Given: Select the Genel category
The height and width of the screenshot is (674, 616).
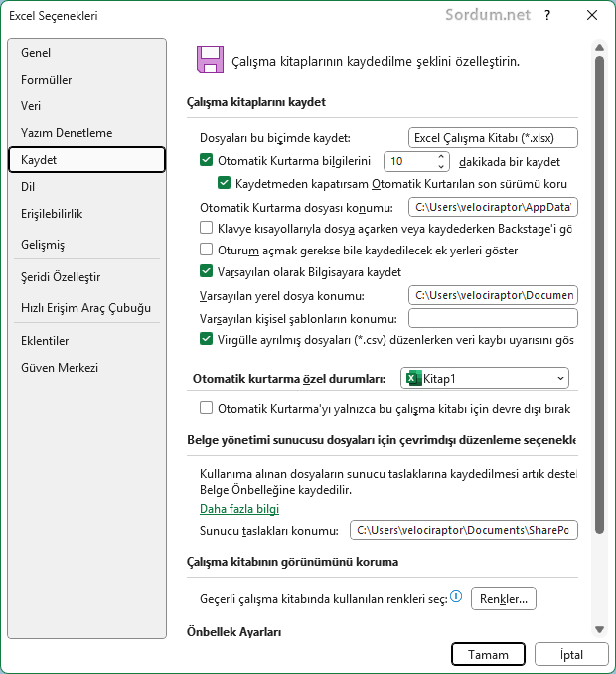Looking at the screenshot, I should click(86, 53).
